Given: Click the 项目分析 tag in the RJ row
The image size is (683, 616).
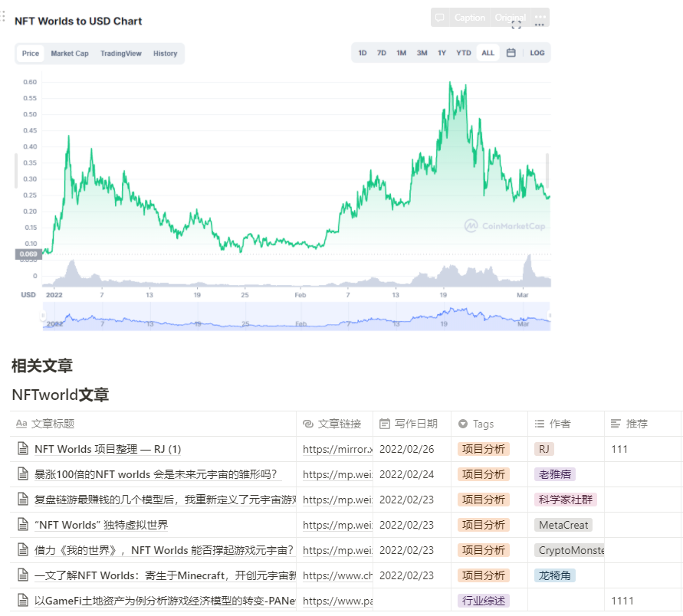Looking at the screenshot, I should [x=484, y=449].
